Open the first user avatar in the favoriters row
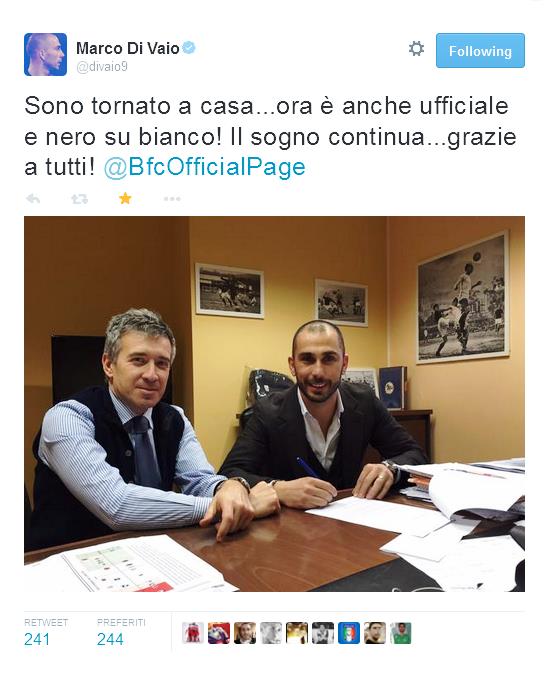Viewport: 546px width, 682px height. [x=193, y=633]
